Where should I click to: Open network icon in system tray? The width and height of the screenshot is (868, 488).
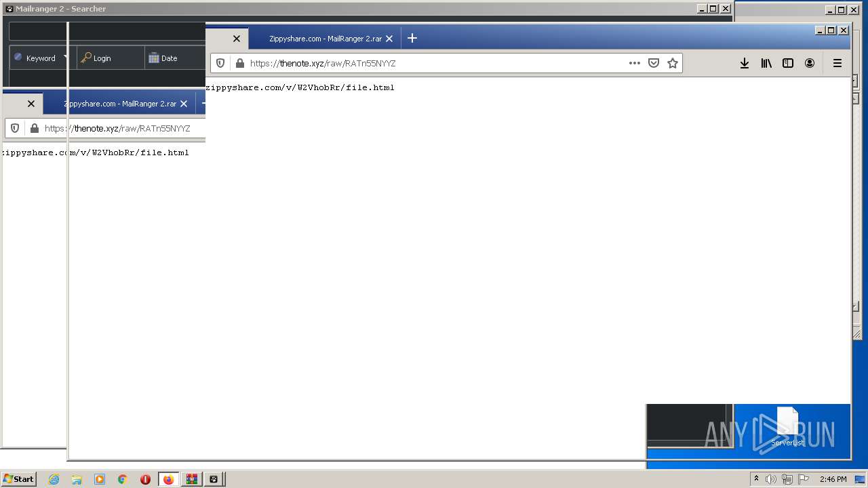[x=787, y=479]
